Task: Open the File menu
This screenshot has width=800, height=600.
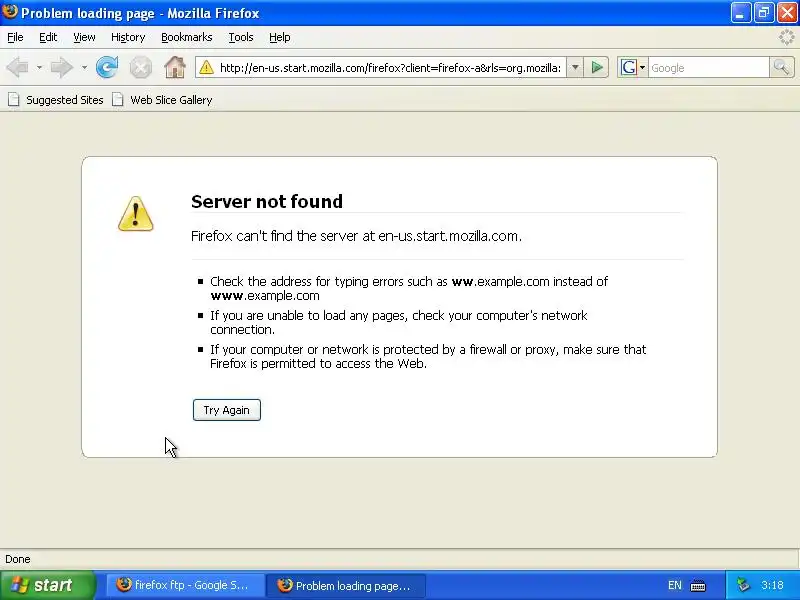Action: coord(15,37)
